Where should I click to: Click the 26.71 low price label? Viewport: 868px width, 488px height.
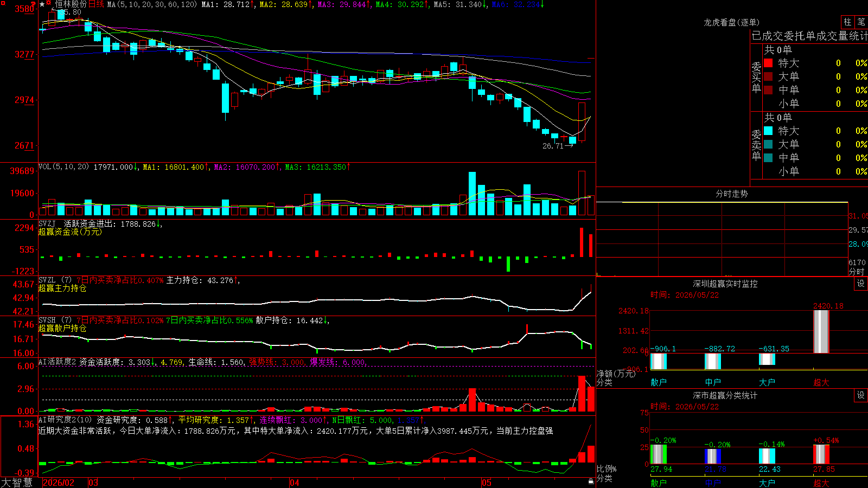553,146
